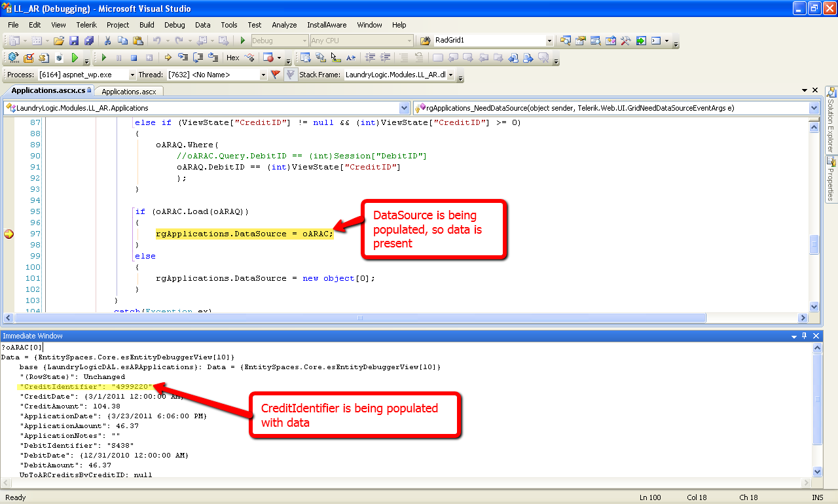Screen dimensions: 838x504
Task: Click the Start Page green arrow icon
Action: [641, 41]
